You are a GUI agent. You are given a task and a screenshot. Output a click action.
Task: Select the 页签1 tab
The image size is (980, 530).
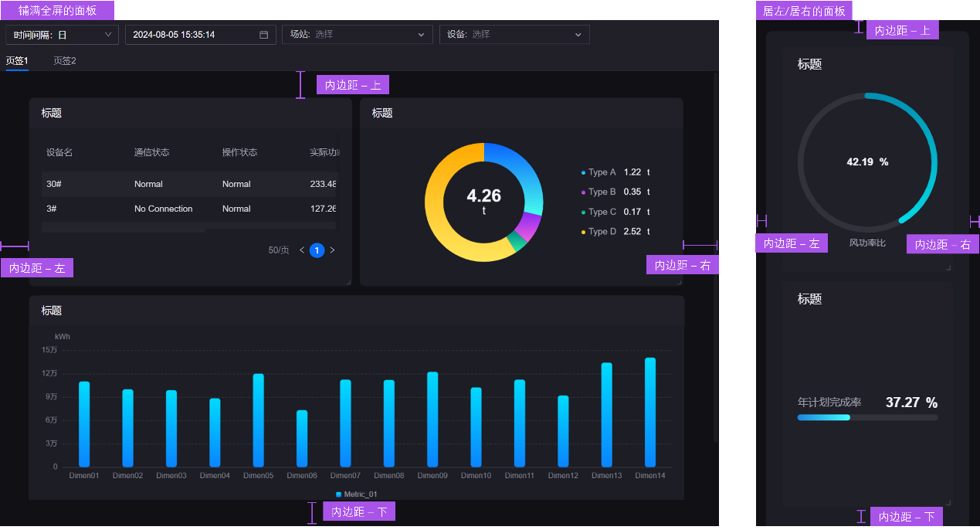(17, 61)
